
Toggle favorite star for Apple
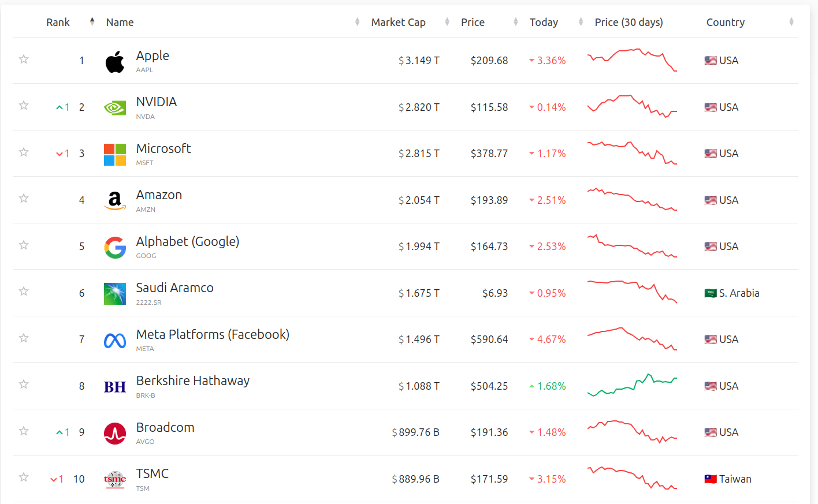coord(24,59)
